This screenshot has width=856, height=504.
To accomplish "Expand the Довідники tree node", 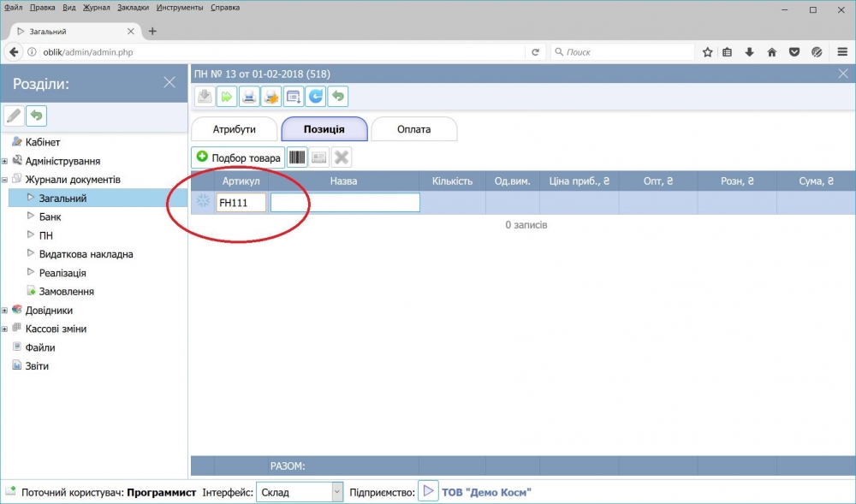I will 4,311.
